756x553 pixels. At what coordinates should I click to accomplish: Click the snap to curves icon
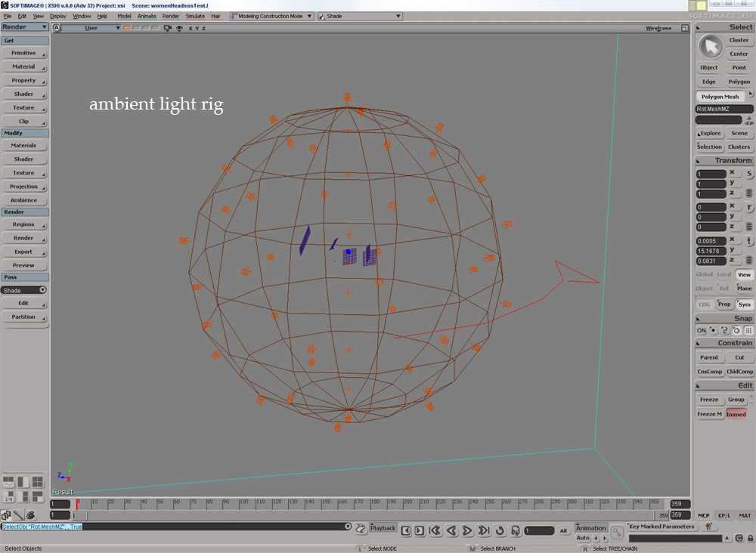click(725, 330)
